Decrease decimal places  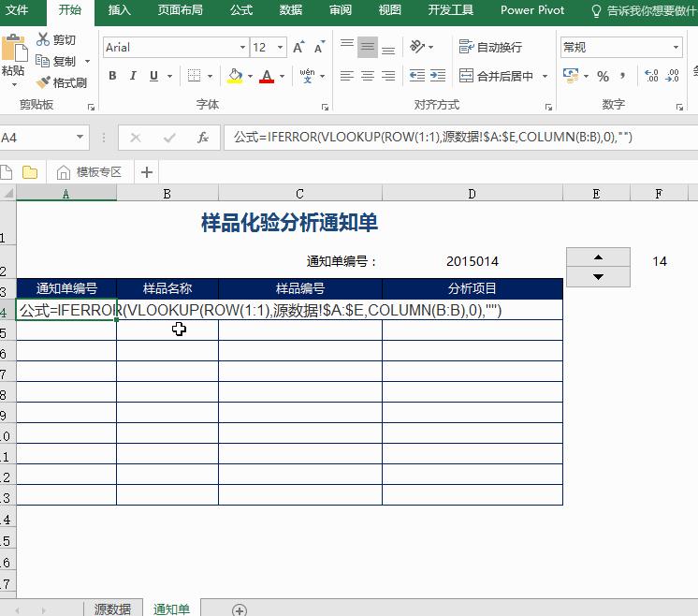pyautogui.click(x=672, y=76)
